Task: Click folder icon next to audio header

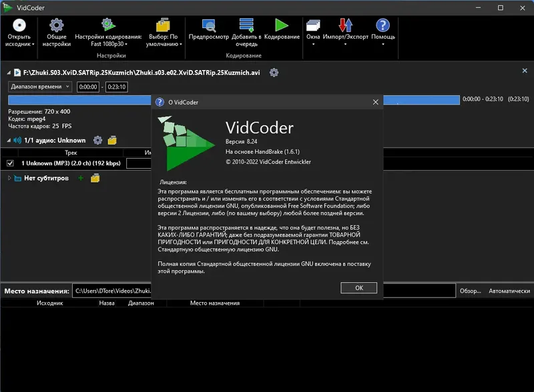Action: [112, 140]
